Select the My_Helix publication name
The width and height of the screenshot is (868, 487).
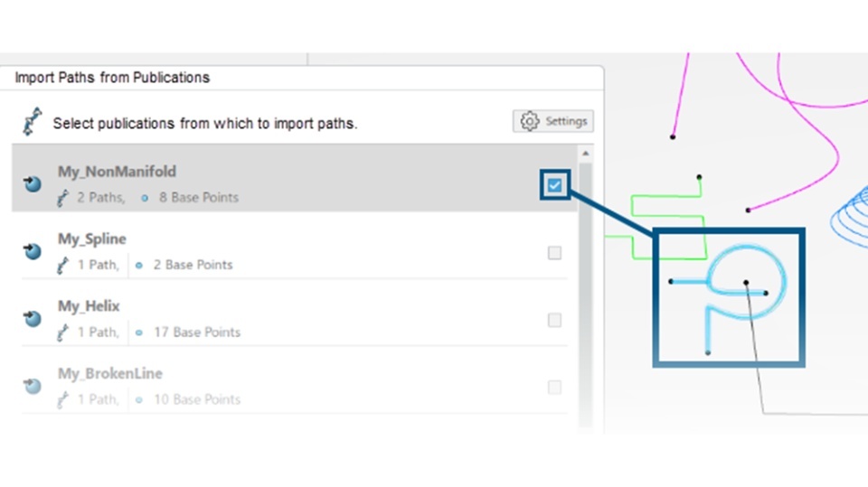click(x=89, y=306)
